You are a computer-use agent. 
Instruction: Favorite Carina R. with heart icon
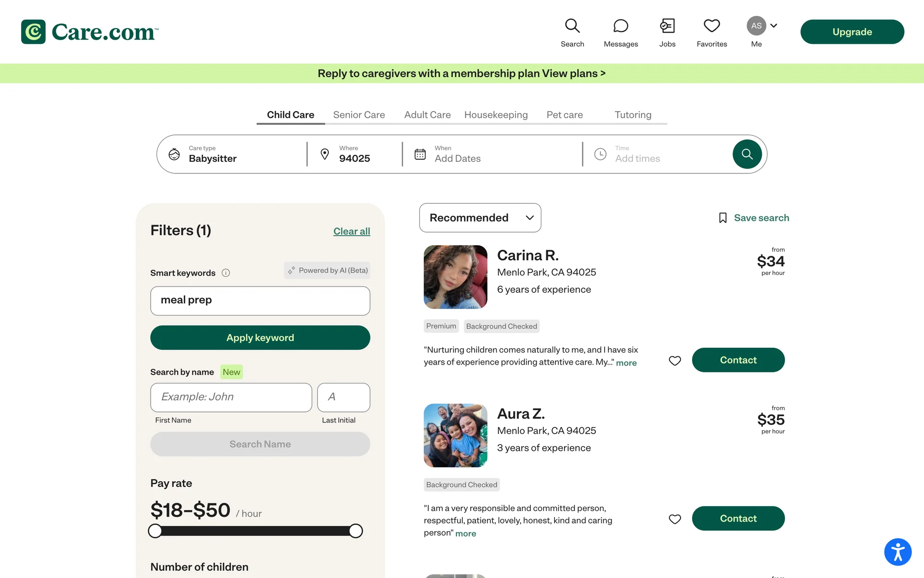tap(675, 361)
